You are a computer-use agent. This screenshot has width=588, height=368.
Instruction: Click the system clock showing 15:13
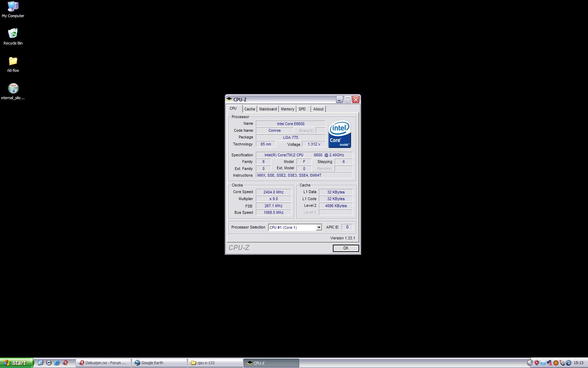579,363
